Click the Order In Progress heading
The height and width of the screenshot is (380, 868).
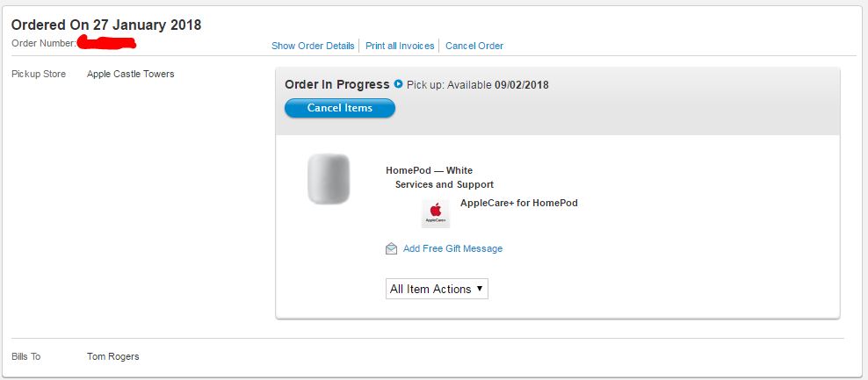tap(337, 84)
